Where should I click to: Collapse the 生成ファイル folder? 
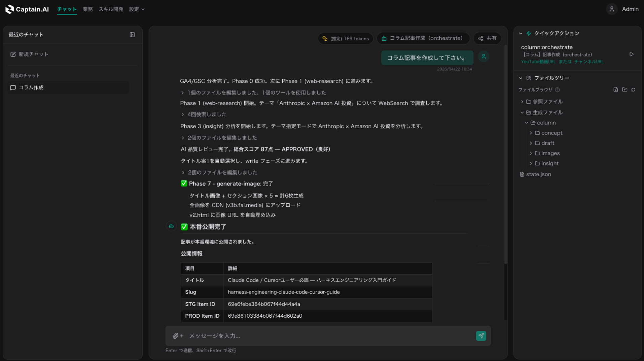[x=542, y=112]
